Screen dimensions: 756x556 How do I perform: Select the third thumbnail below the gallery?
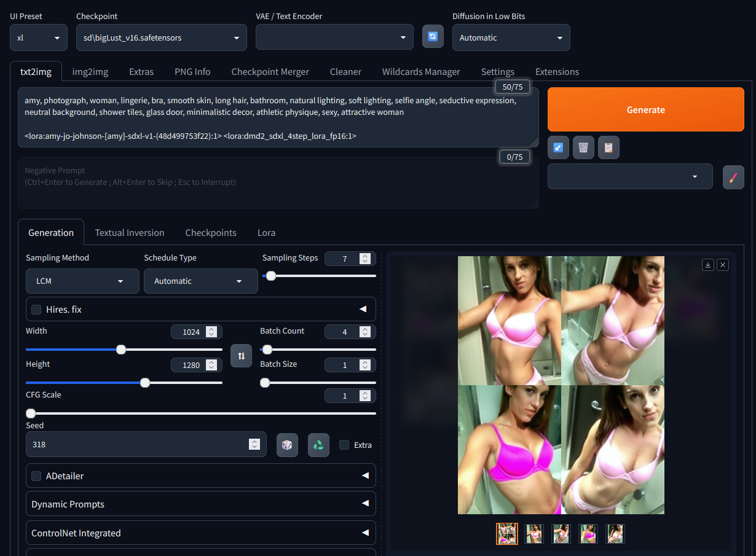561,534
